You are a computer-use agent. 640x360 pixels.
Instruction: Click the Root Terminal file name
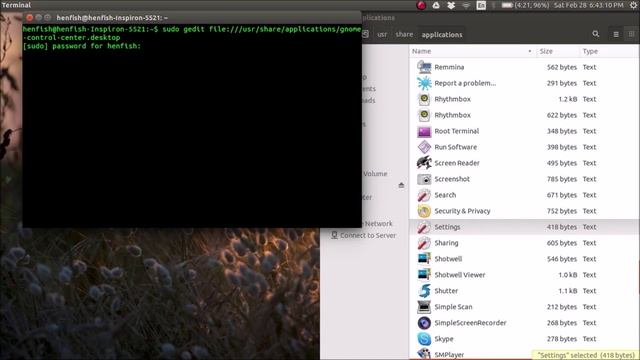coord(456,131)
